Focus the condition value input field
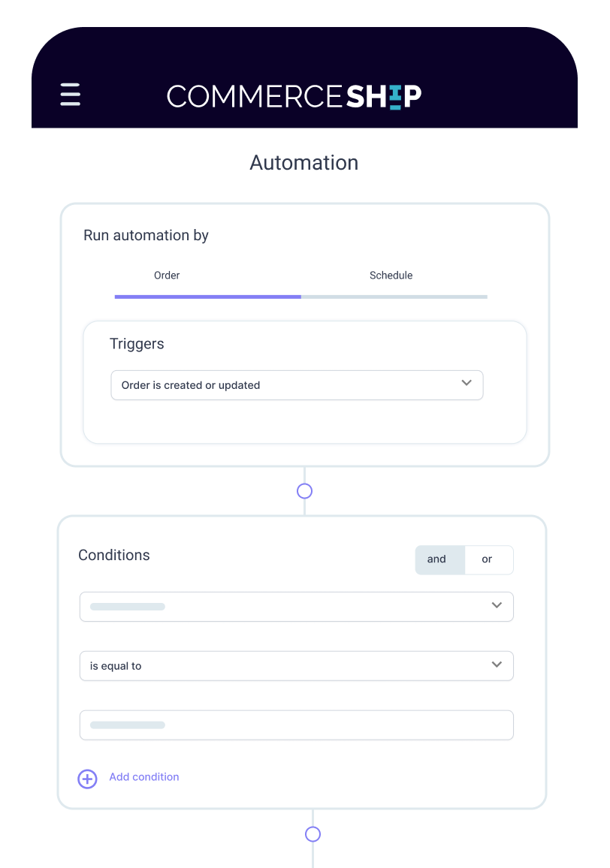This screenshot has width=610, height=868. (x=296, y=725)
